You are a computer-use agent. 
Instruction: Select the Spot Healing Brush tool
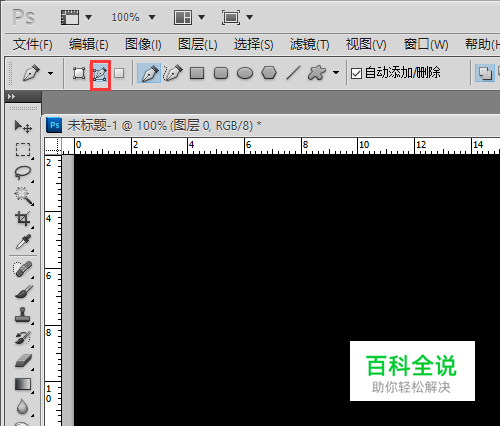point(23,269)
